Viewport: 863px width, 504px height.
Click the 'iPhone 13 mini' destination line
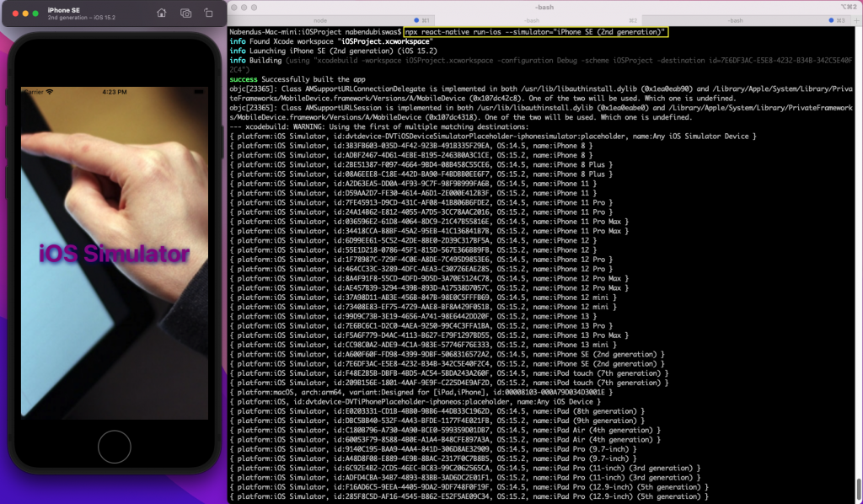(x=423, y=345)
